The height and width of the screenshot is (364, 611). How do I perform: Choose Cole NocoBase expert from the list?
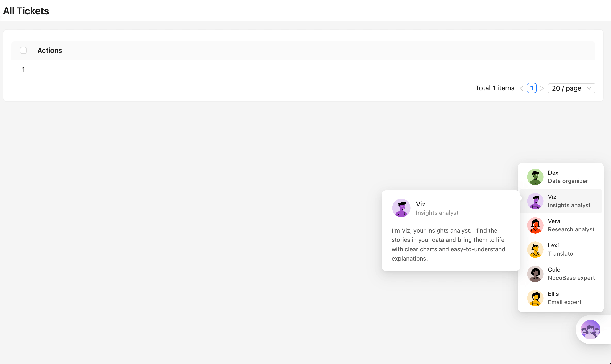coord(571,274)
